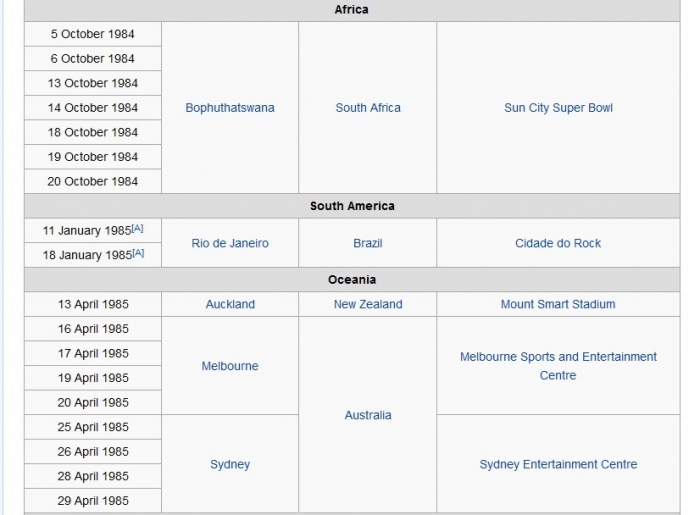Click the Africa section header row
Screen dimensions: 700x515
(351, 10)
